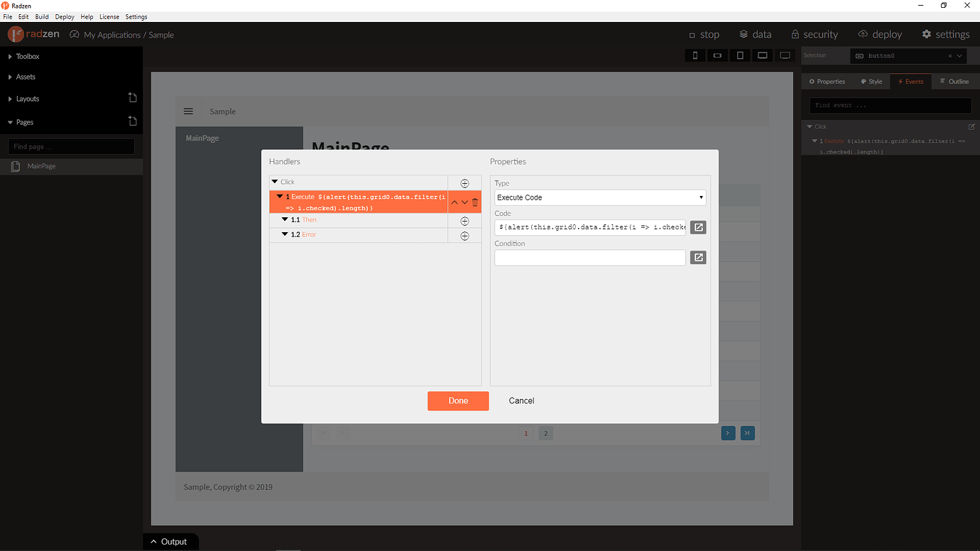
Task: Open the Code editor popup icon
Action: [697, 227]
